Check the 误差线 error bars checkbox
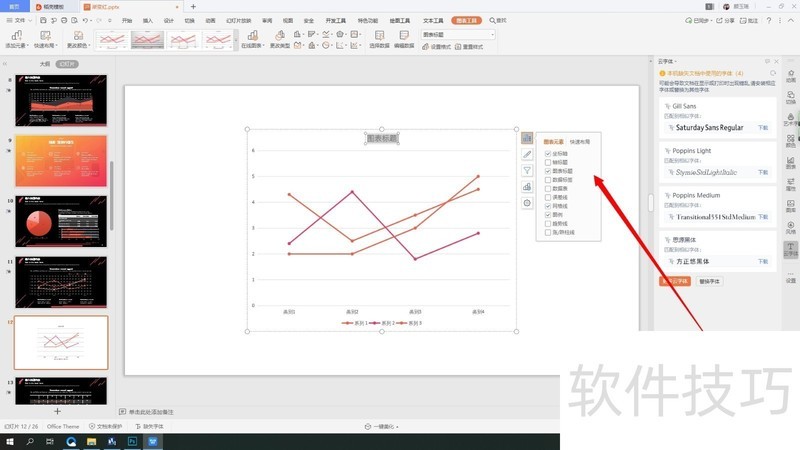The width and height of the screenshot is (800, 450). pos(547,197)
